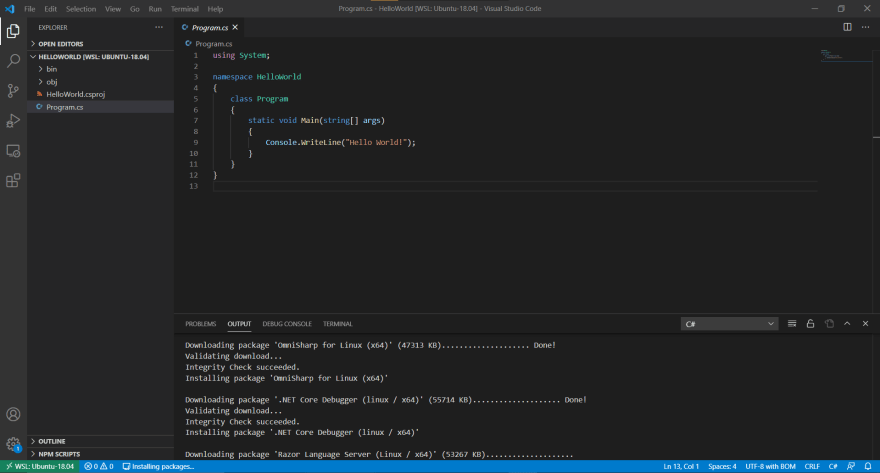Click 'Integrity Check succeeded.' under OmniSharp download
Screen dimensions: 880x473
(242, 367)
